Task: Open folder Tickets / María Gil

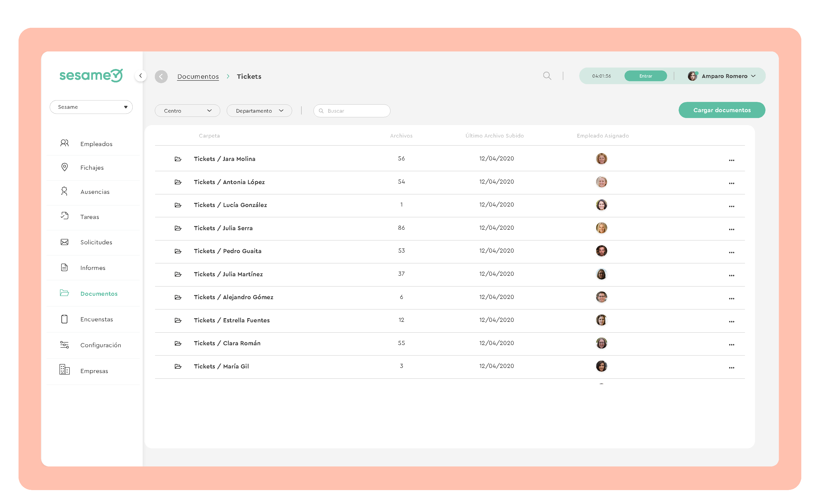Action: 221,366
